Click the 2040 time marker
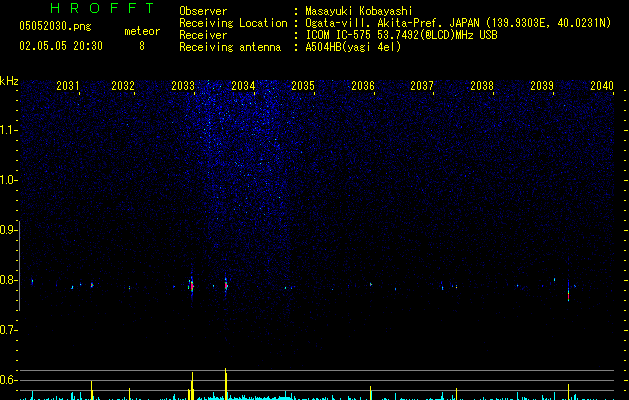The image size is (629, 400). click(x=602, y=86)
